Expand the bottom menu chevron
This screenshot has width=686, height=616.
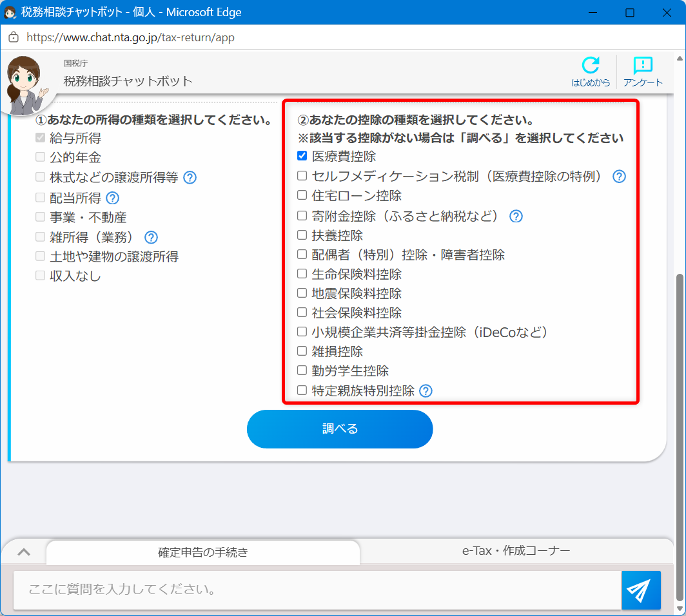[x=24, y=552]
